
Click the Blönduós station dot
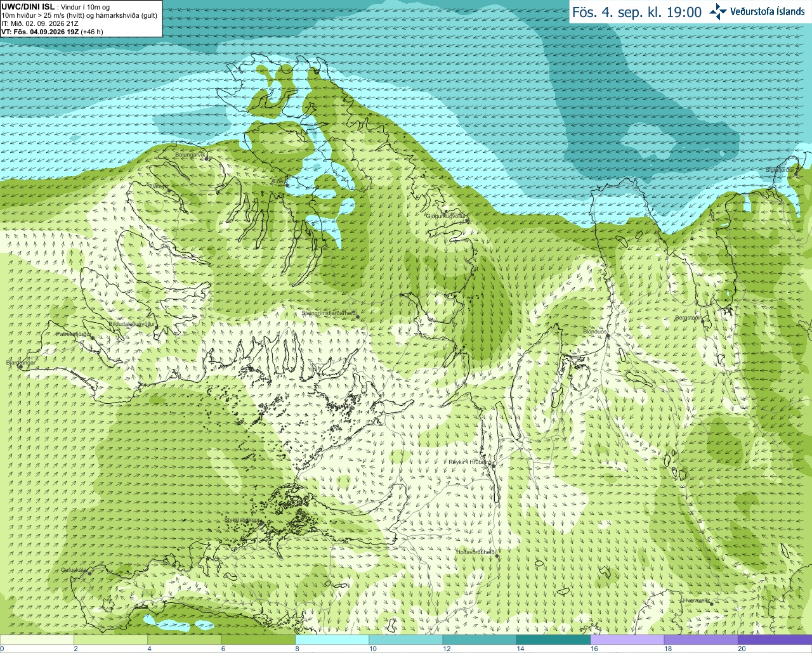[x=607, y=336]
